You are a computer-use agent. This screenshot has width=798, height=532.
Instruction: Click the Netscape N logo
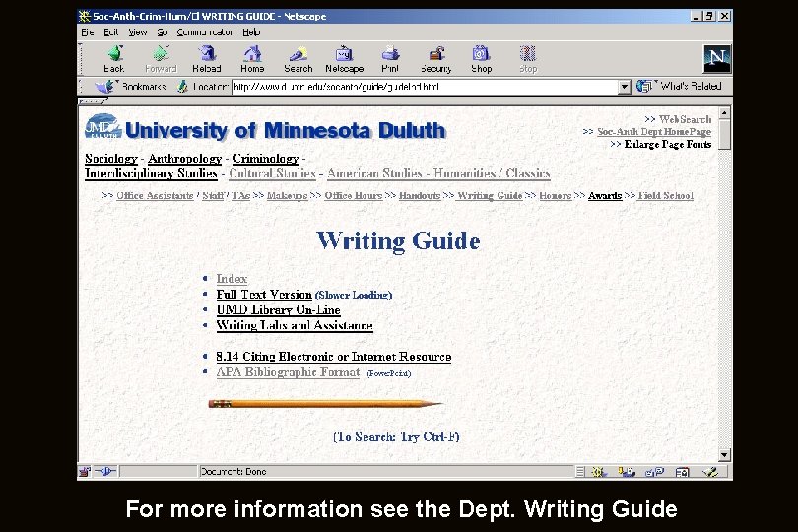716,58
